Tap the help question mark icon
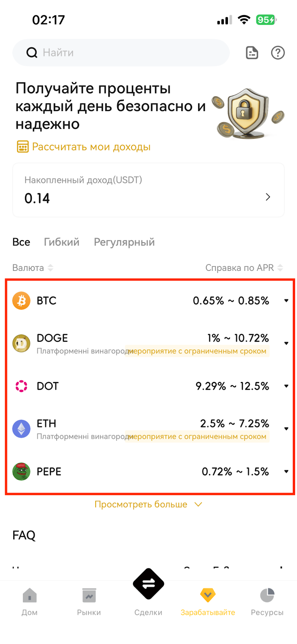The height and width of the screenshot is (644, 297). coord(278,53)
